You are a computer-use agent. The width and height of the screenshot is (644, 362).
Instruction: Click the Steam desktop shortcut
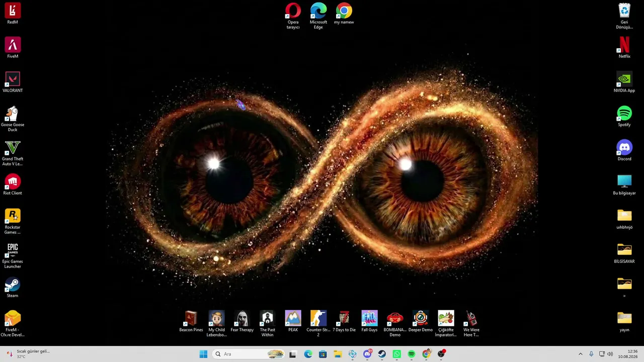point(13,287)
